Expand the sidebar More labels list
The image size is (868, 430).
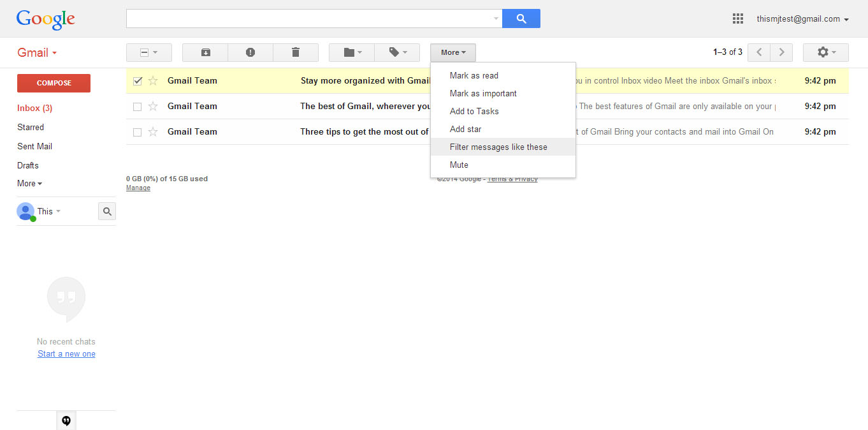click(29, 183)
